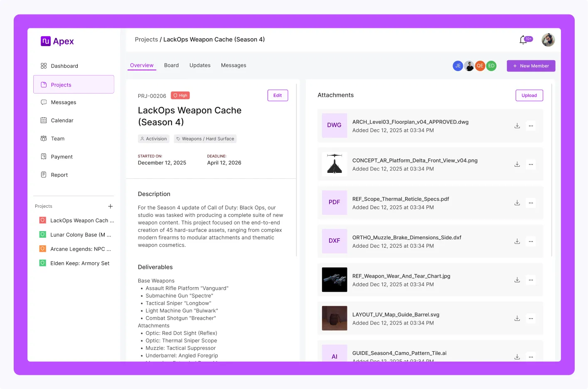Open the Calendar icon in the sidebar

click(x=44, y=121)
